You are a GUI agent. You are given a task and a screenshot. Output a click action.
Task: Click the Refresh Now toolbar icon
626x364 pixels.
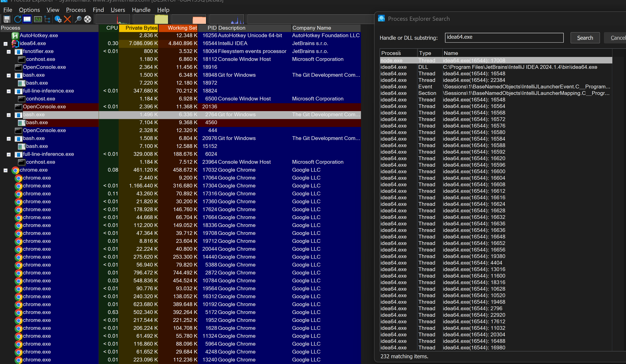click(x=17, y=19)
